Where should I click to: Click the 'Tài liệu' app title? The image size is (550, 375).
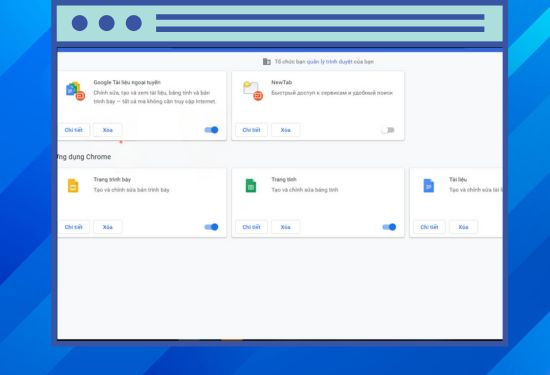[x=458, y=179]
